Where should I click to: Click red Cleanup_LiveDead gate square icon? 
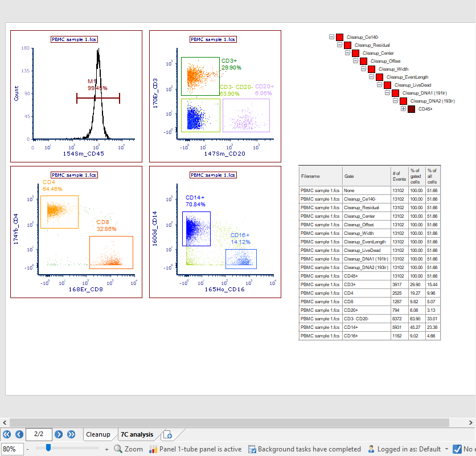(x=387, y=85)
